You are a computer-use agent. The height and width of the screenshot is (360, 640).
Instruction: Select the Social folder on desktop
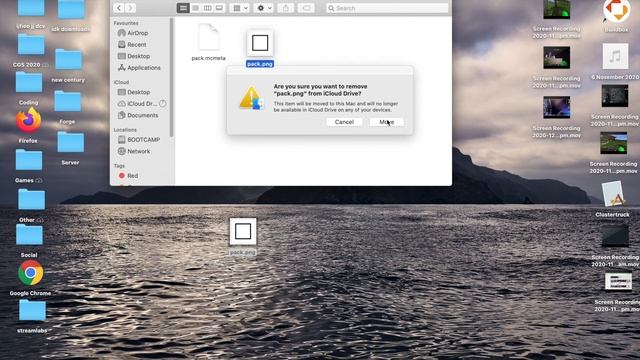(x=29, y=240)
